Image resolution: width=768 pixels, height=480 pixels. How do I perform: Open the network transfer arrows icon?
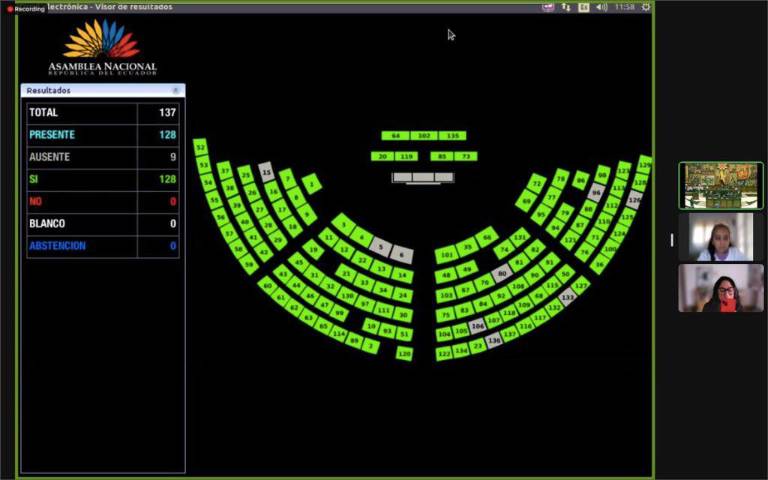click(x=566, y=7)
